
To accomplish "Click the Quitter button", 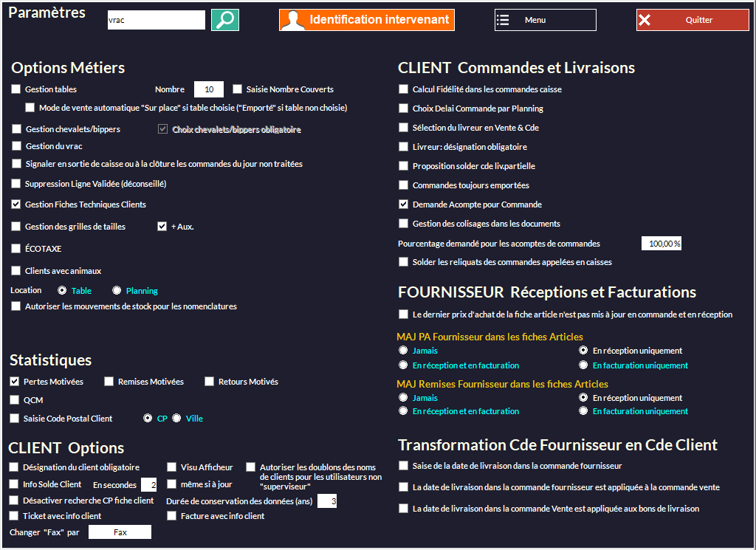I will coord(692,20).
